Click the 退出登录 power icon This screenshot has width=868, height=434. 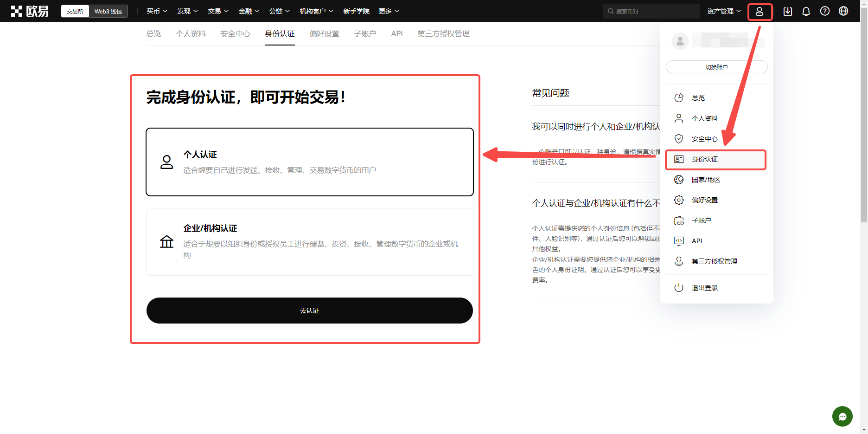(679, 288)
